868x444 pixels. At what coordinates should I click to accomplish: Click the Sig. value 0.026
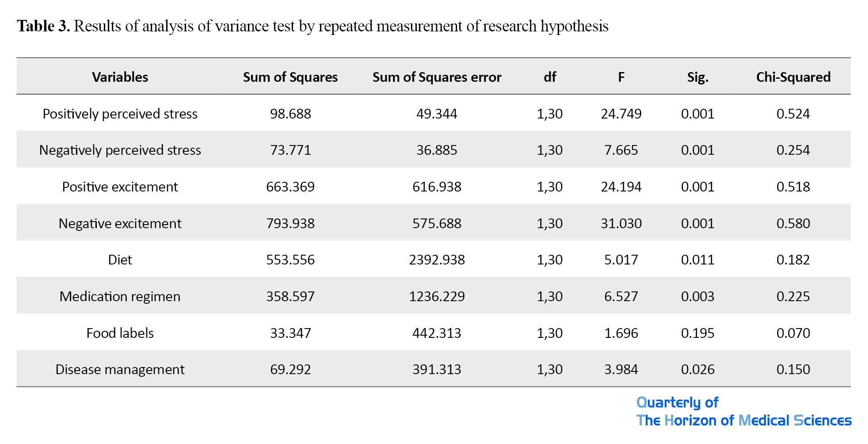tap(697, 369)
